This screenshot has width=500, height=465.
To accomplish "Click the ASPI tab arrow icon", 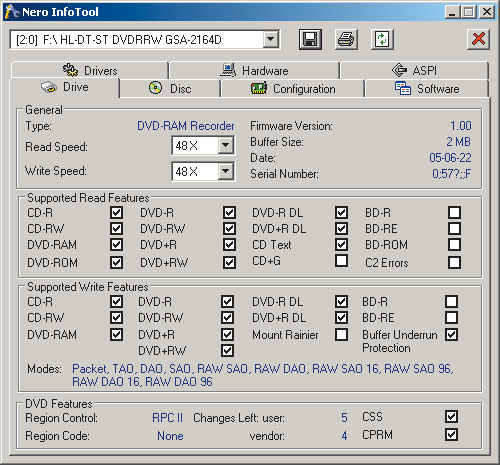I will point(399,70).
